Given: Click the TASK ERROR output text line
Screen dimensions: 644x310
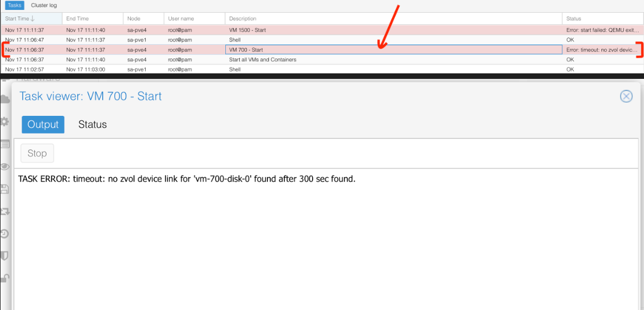Looking at the screenshot, I should [x=187, y=179].
